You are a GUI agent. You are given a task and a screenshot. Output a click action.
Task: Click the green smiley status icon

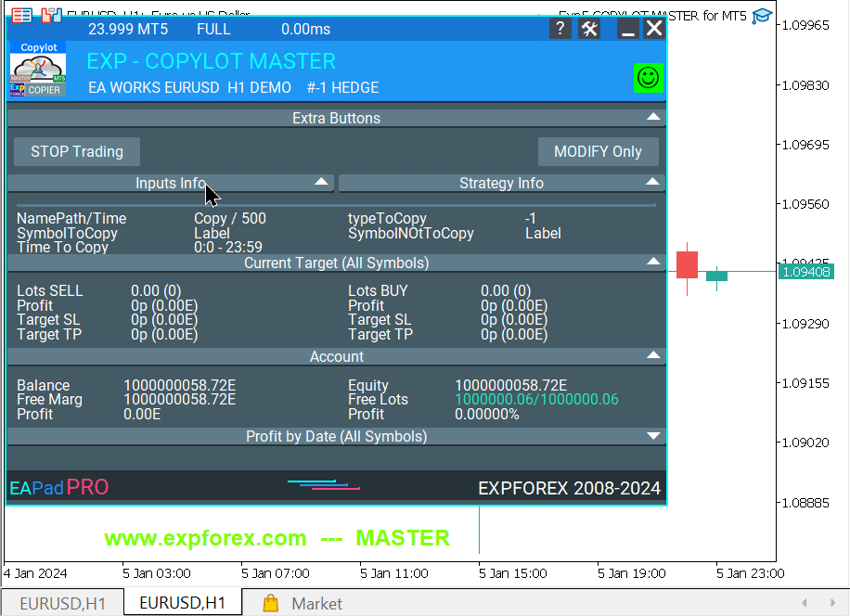click(648, 78)
